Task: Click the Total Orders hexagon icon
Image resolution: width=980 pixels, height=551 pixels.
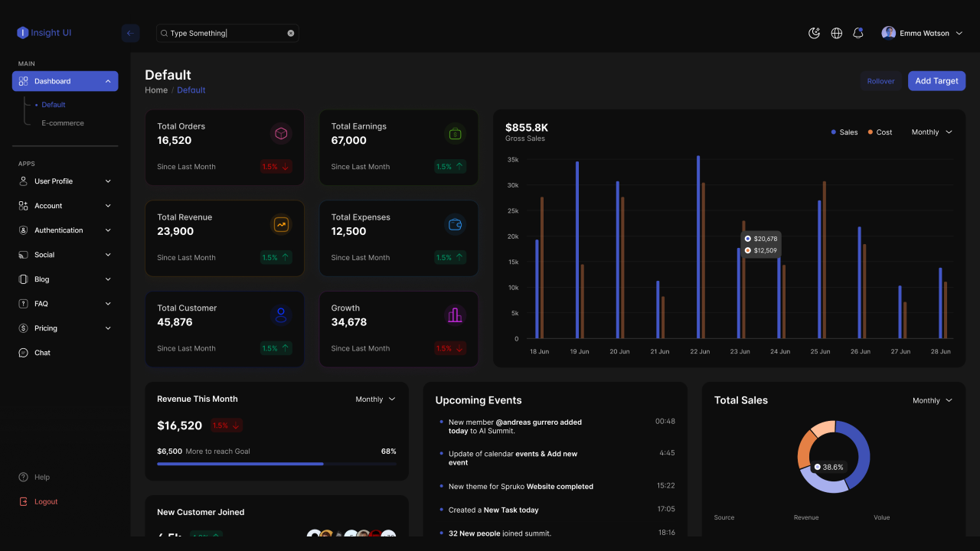Action: 281,133
